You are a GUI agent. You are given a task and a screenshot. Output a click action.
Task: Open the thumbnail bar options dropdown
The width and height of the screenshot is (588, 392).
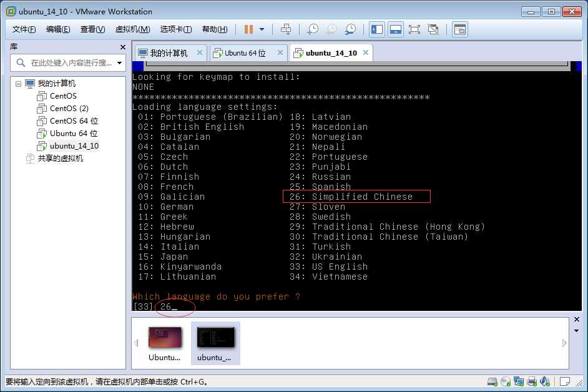577,331
